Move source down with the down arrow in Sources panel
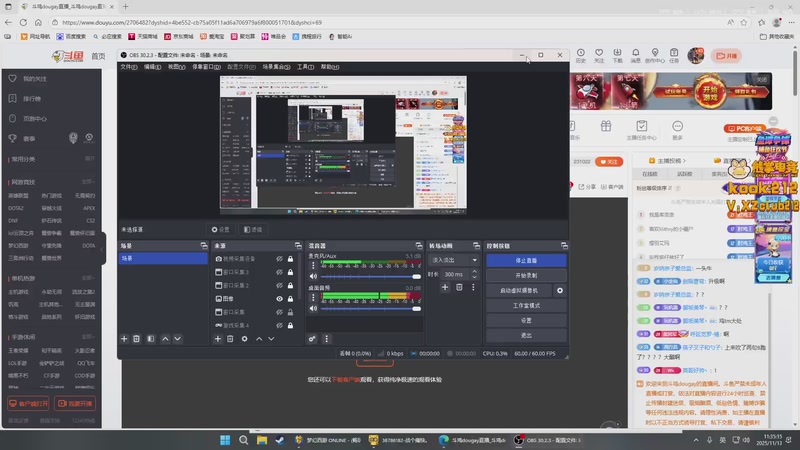Image resolution: width=800 pixels, height=450 pixels. click(271, 339)
